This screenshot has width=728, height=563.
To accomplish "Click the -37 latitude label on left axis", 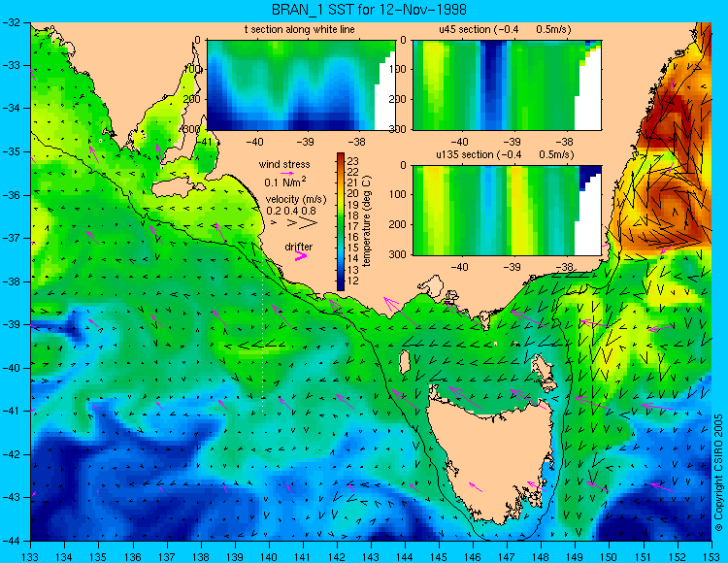I will tap(12, 238).
